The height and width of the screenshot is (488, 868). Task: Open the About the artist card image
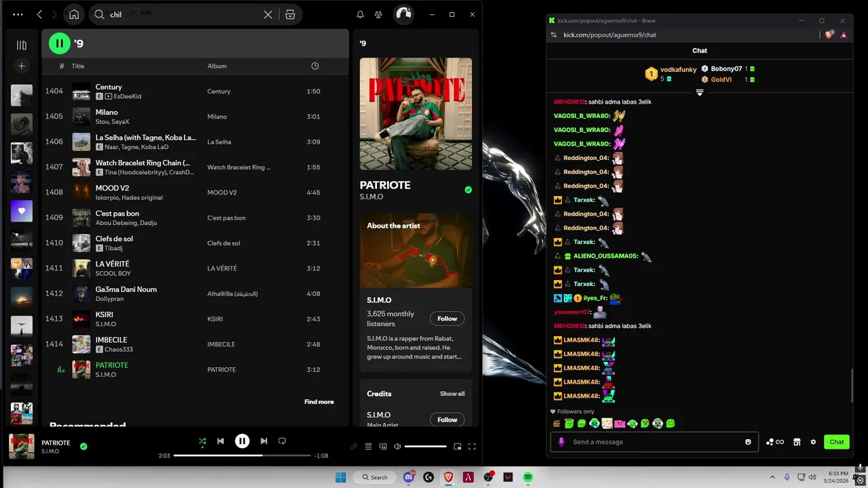pyautogui.click(x=416, y=251)
